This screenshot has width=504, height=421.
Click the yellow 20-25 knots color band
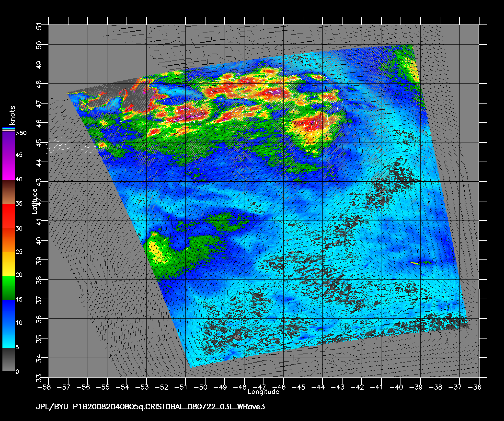[x=8, y=264]
